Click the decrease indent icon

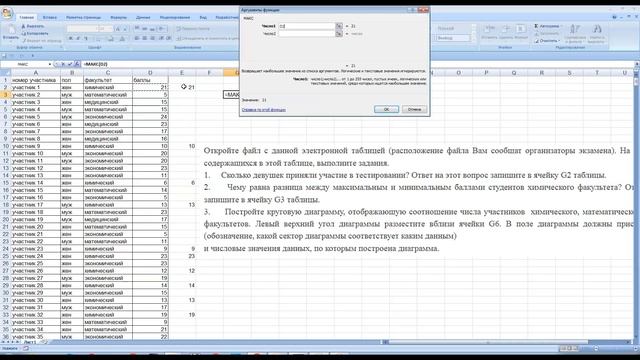coord(161,38)
